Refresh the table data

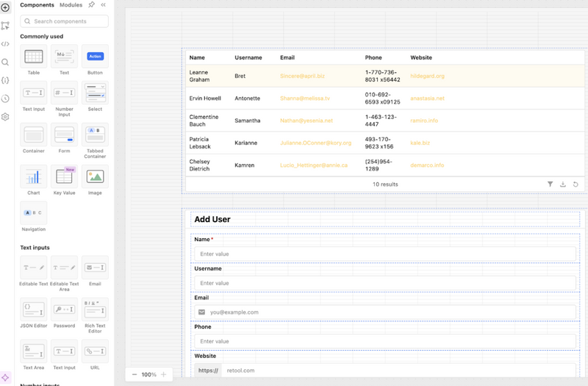pos(576,185)
